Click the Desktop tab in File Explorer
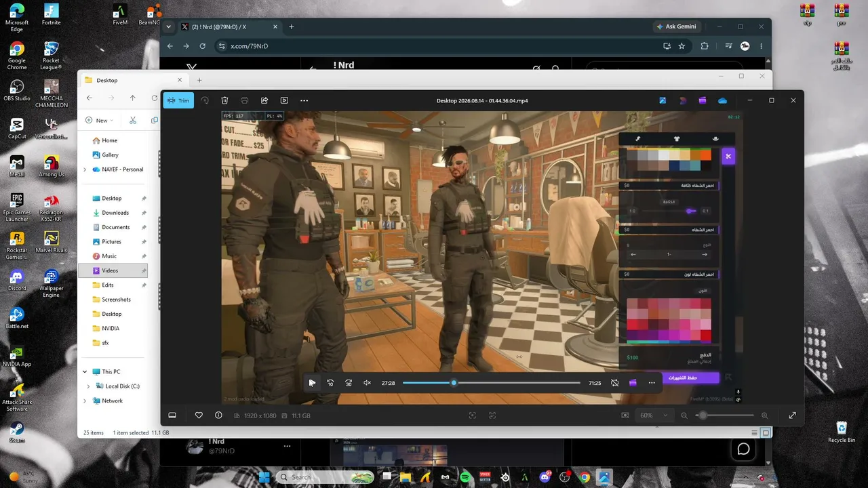Viewport: 868px width, 488px height. tap(132, 80)
